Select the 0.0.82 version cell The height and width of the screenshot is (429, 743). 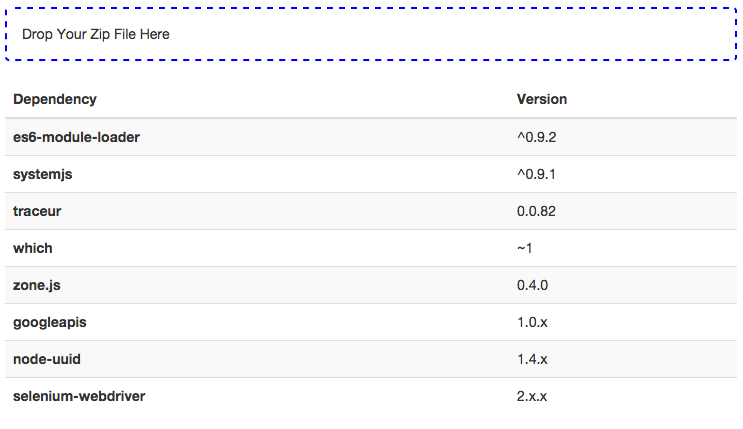[536, 211]
